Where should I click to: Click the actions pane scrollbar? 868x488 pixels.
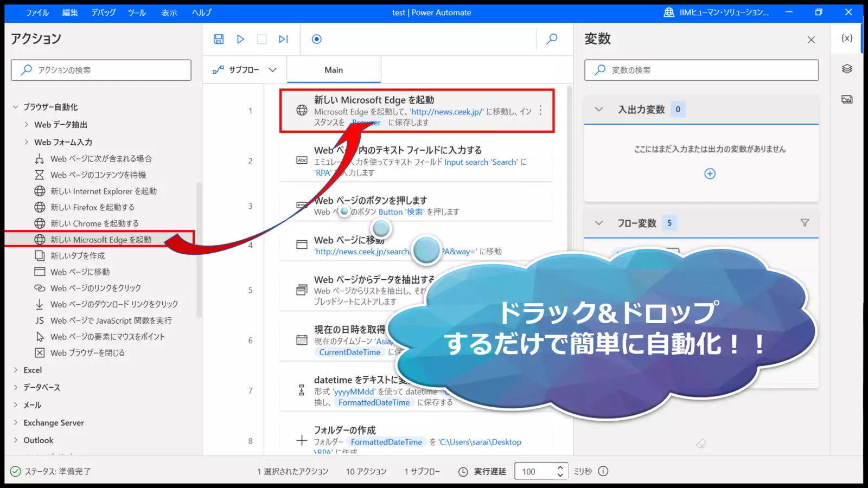[x=199, y=249]
